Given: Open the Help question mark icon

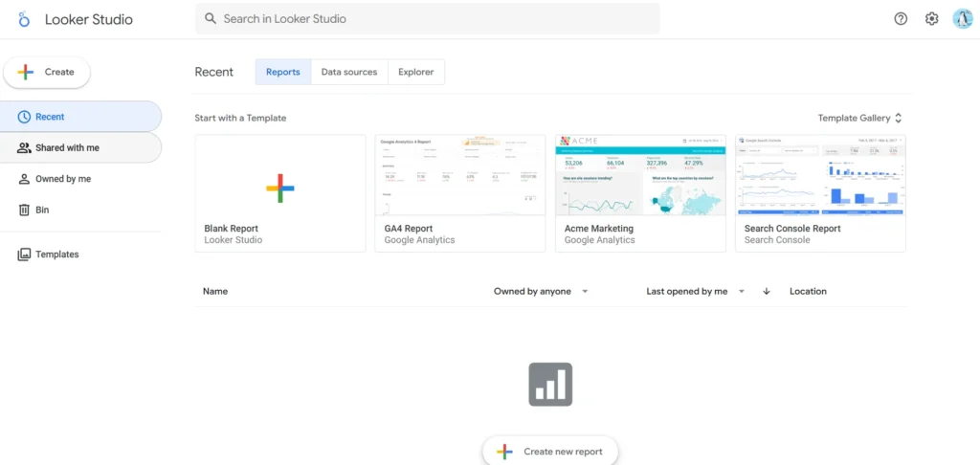Looking at the screenshot, I should [x=901, y=19].
